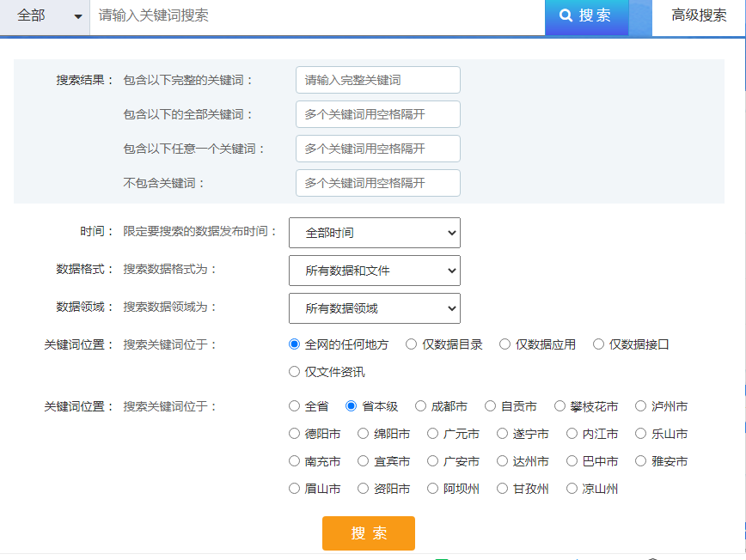This screenshot has height=560, width=746.
Task: Click the orange 搜索 button
Action: (369, 533)
